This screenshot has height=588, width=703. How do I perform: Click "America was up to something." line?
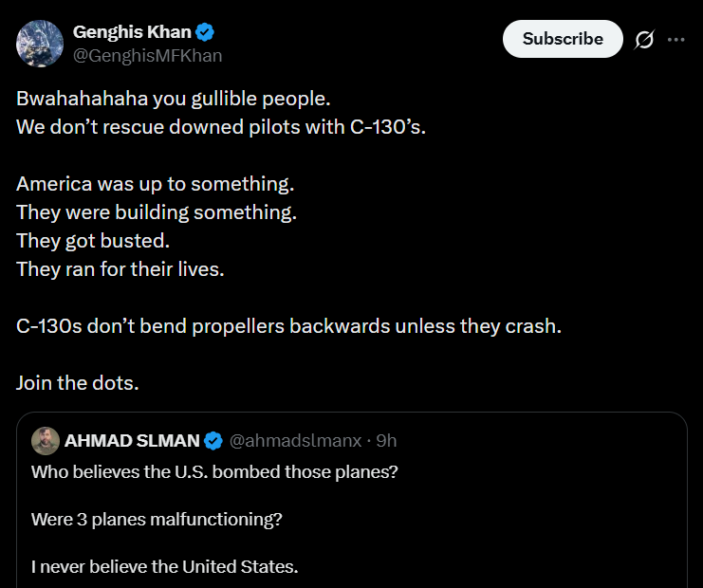pos(156,184)
